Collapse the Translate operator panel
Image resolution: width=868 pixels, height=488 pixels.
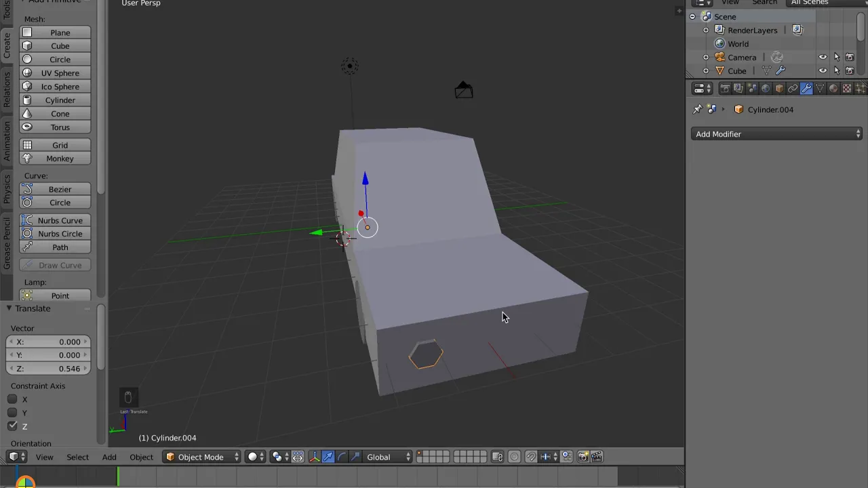pos(9,308)
